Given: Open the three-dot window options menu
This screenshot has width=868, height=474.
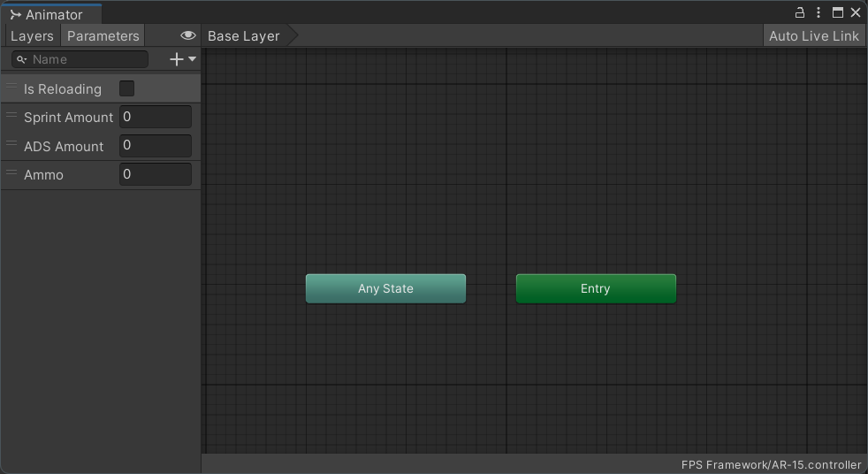Looking at the screenshot, I should 819,12.
